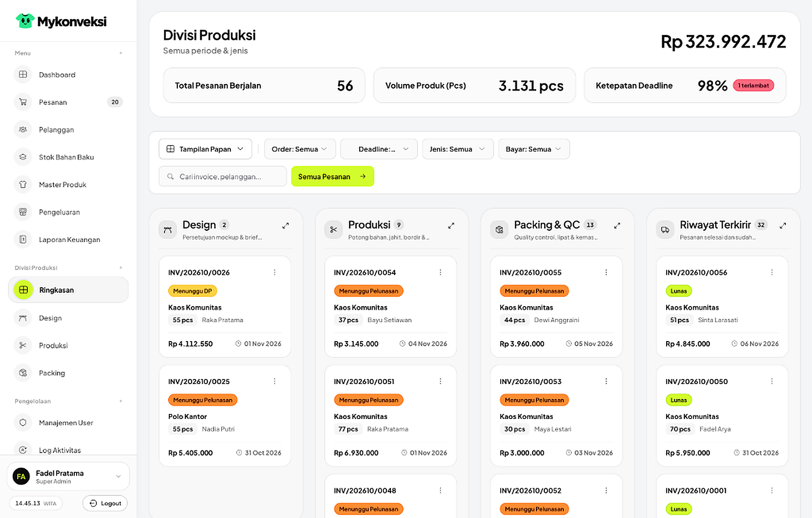Select the Stok Bahan Baku icon
Screen dimensions: 812x518
23,157
